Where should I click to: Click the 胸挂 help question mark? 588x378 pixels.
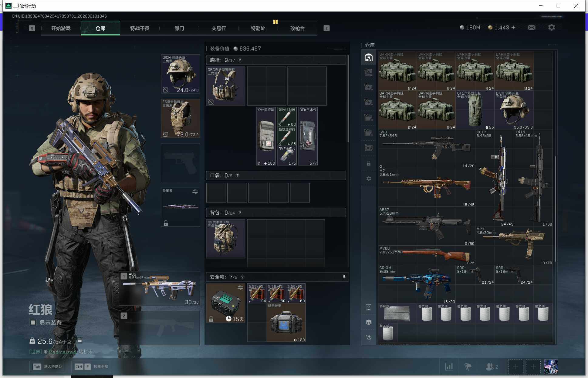coord(240,60)
